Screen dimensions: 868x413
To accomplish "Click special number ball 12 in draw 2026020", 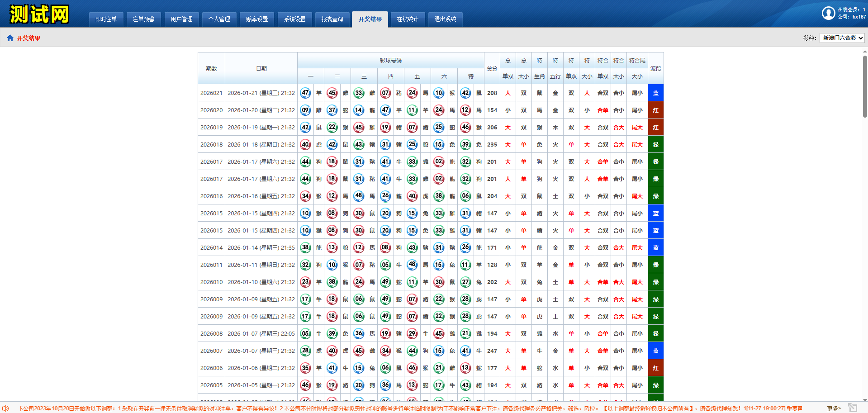I will (465, 110).
